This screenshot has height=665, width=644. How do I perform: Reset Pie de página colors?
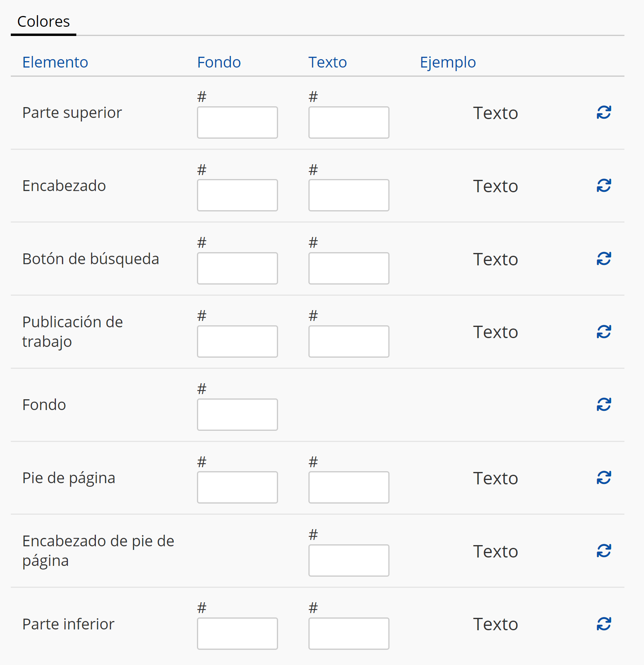coord(604,478)
